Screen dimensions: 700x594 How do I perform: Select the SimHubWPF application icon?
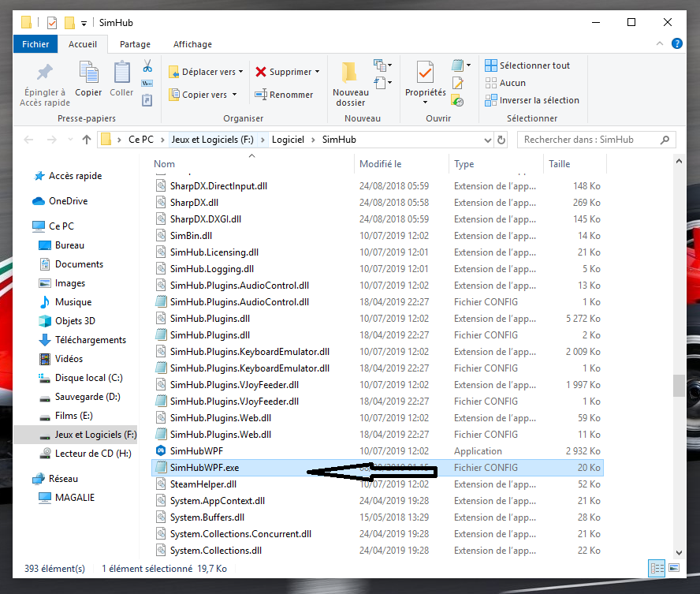pos(161,450)
